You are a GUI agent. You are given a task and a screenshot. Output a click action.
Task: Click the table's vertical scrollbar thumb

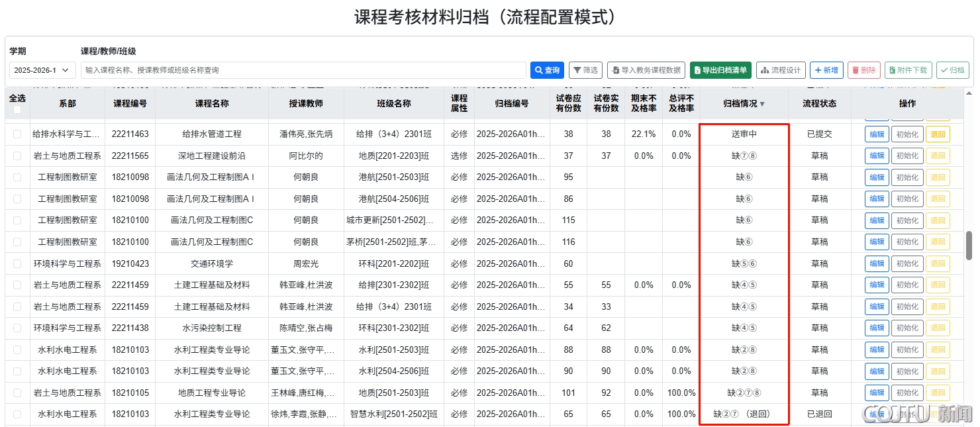click(969, 245)
